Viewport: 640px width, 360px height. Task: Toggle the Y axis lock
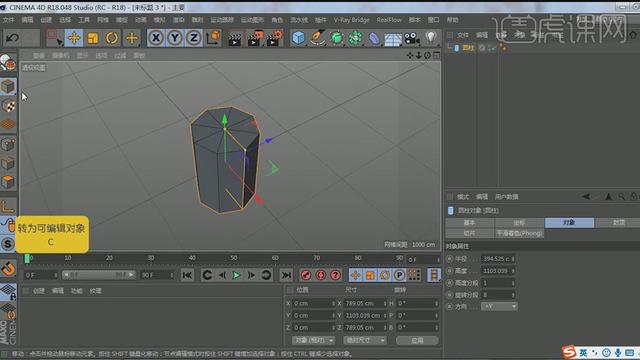click(175, 38)
